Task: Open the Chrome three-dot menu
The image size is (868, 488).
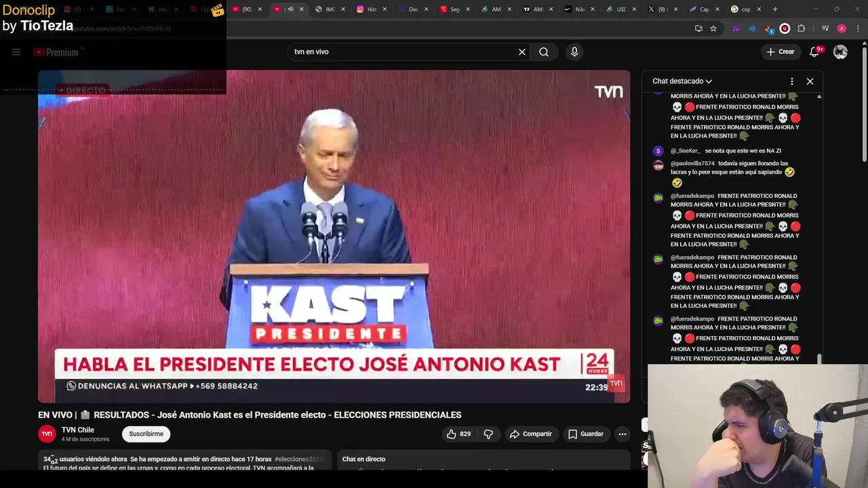Action: 858,28
